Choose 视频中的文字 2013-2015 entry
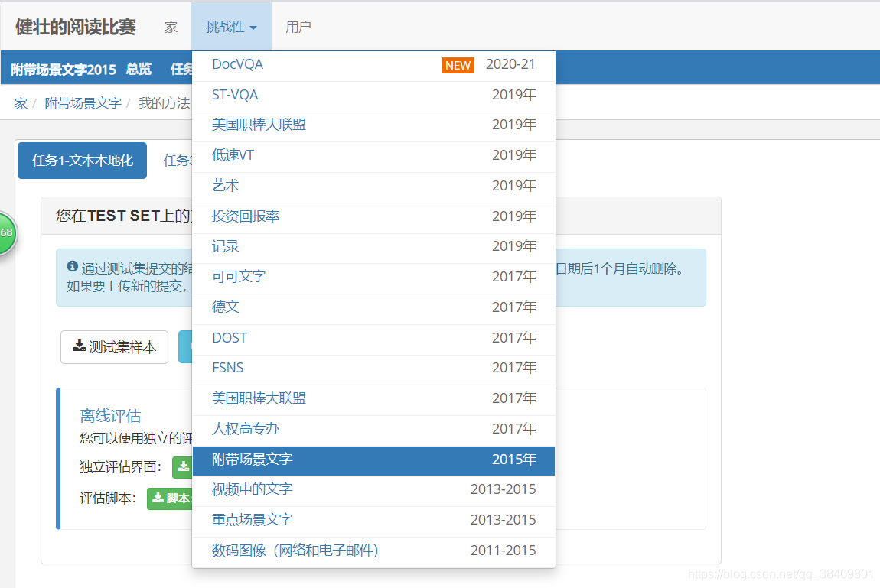 [x=373, y=490]
